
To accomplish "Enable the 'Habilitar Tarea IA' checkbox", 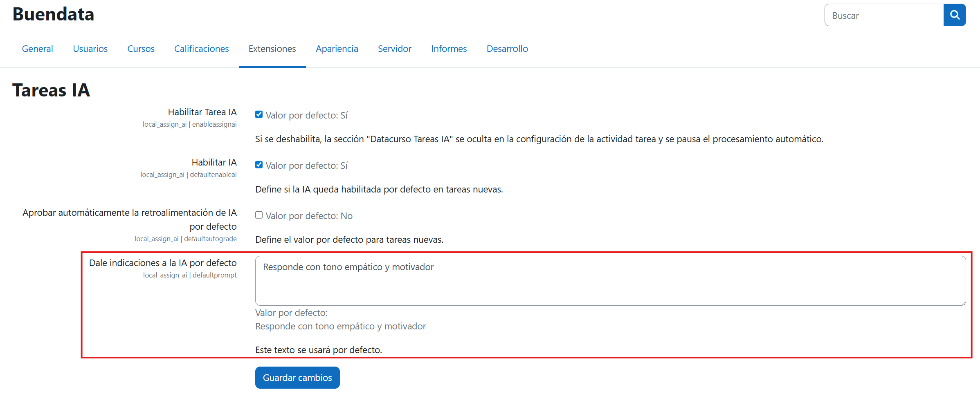I will pyautogui.click(x=259, y=114).
